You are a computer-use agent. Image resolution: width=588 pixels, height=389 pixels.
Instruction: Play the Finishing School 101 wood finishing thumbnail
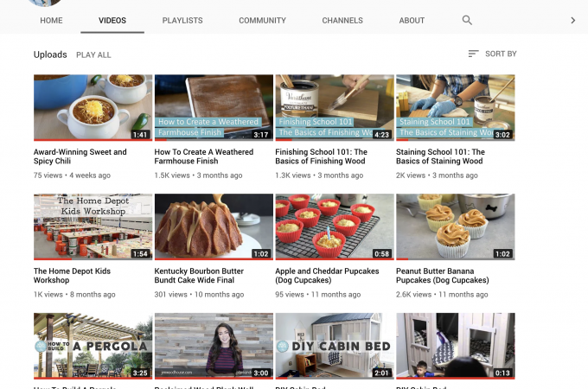pos(335,107)
